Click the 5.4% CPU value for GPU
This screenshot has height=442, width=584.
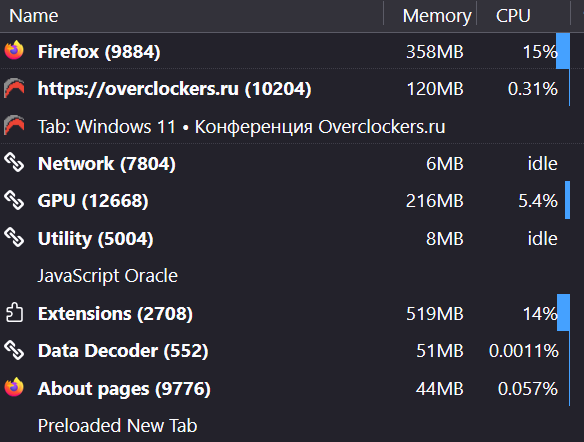(538, 201)
